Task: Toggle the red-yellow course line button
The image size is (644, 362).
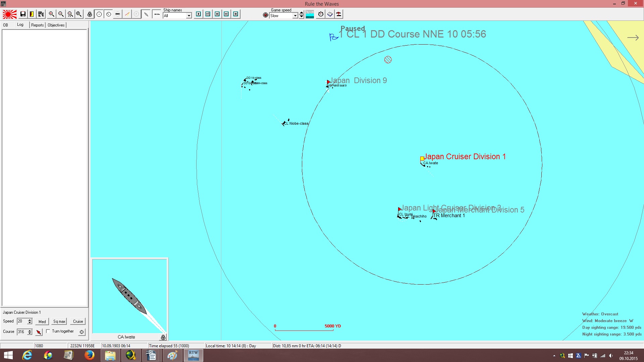Action: pos(127,14)
